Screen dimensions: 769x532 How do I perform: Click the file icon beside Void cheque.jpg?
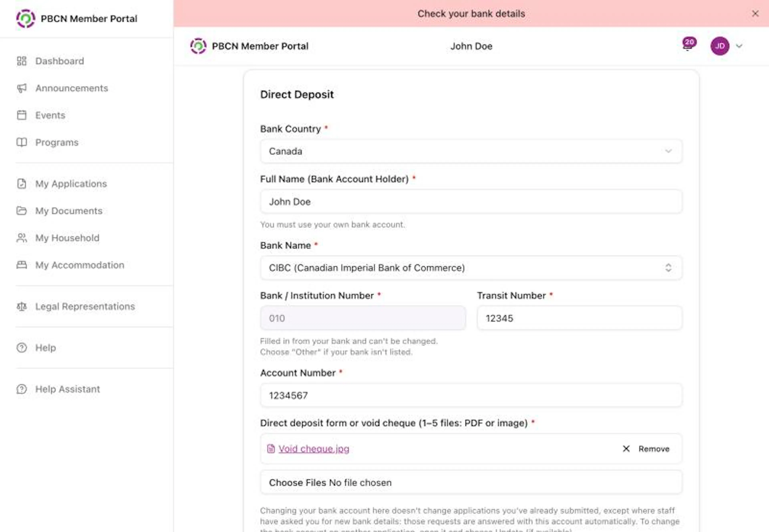[271, 449]
